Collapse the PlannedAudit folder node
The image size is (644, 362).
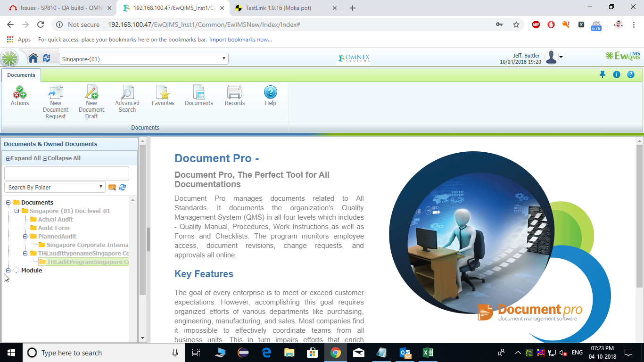click(x=25, y=236)
